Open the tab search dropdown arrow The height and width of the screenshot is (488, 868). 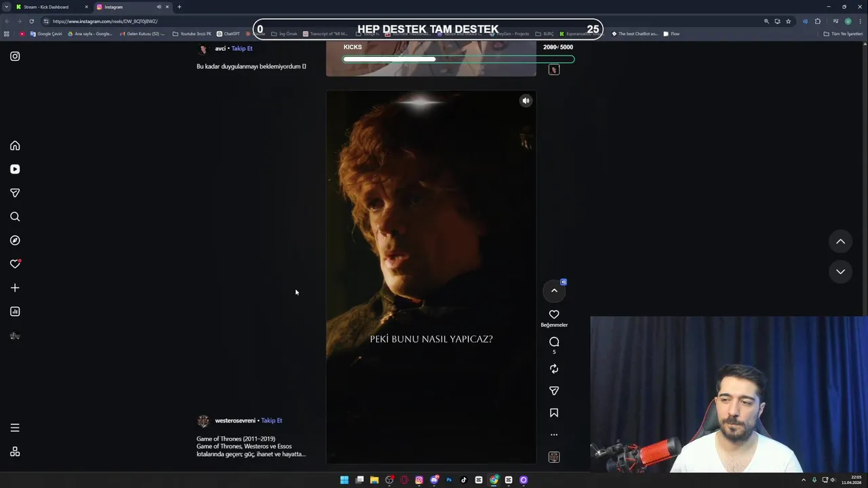6,7
